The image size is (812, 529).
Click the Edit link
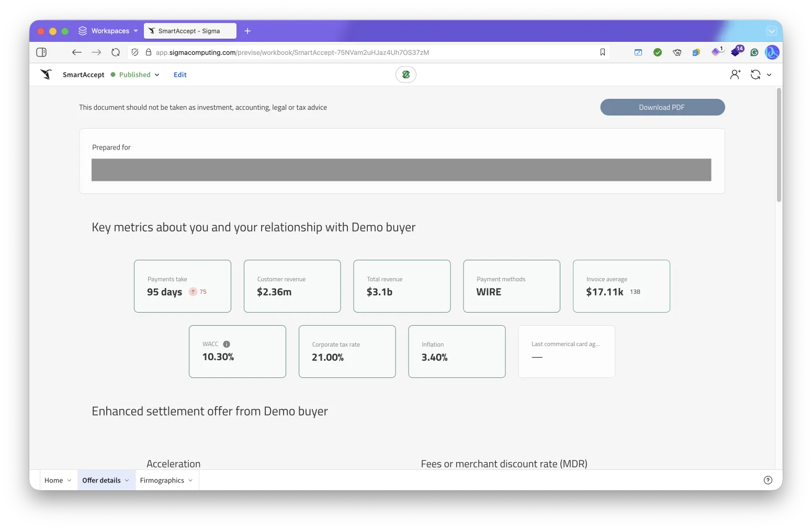click(x=180, y=75)
